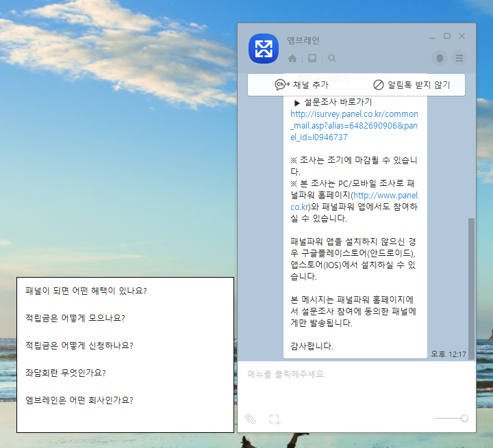Click 채널 추가 button

tap(301, 85)
